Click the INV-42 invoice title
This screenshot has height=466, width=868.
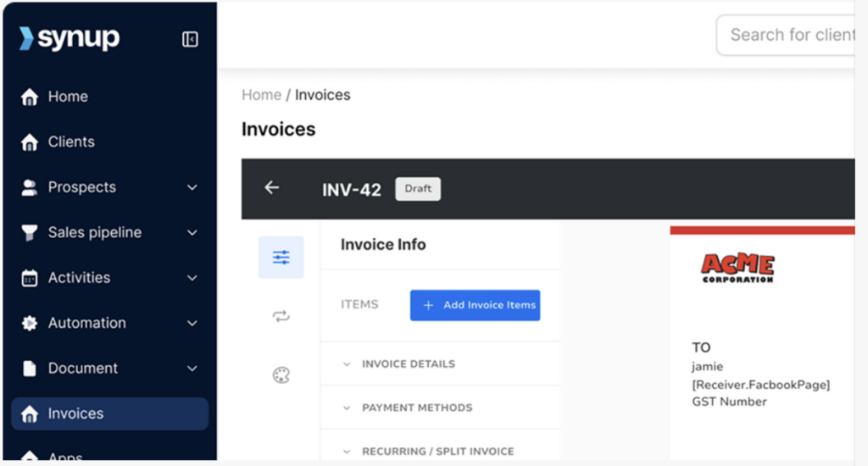point(352,190)
